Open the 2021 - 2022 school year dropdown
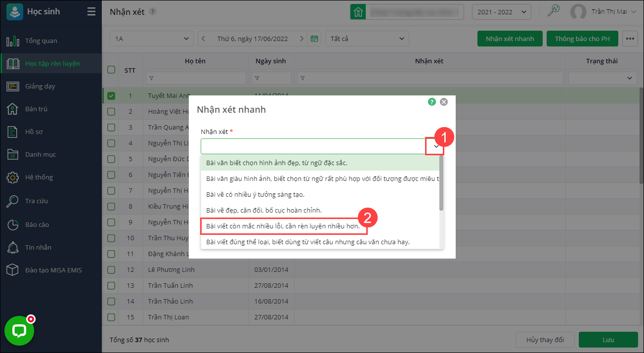This screenshot has height=353, width=644. [502, 12]
